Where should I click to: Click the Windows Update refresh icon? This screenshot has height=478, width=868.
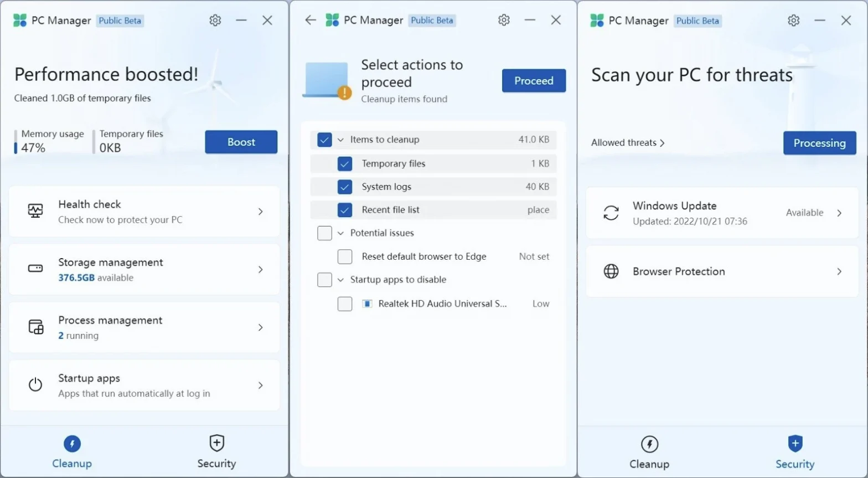point(611,213)
